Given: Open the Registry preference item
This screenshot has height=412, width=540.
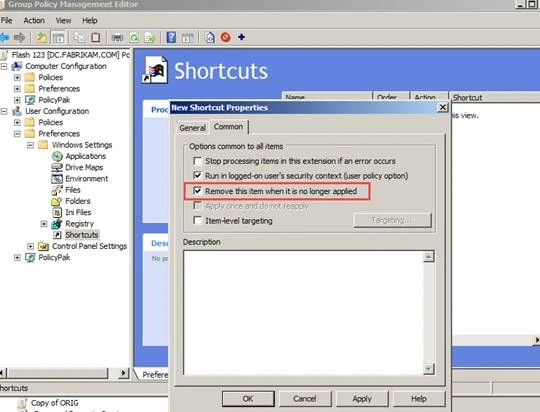Looking at the screenshot, I should [x=79, y=224].
